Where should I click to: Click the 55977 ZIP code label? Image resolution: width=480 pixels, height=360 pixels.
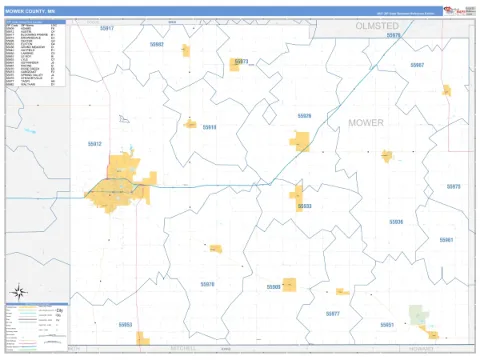coord(333,314)
